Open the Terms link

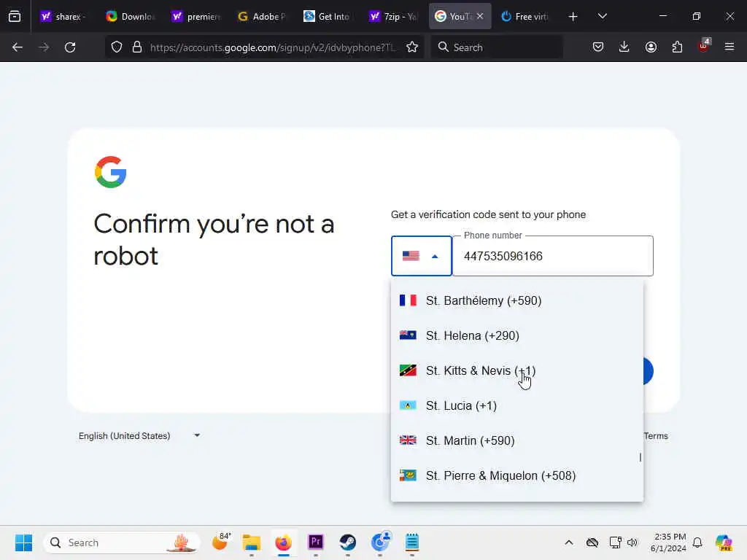pos(656,436)
